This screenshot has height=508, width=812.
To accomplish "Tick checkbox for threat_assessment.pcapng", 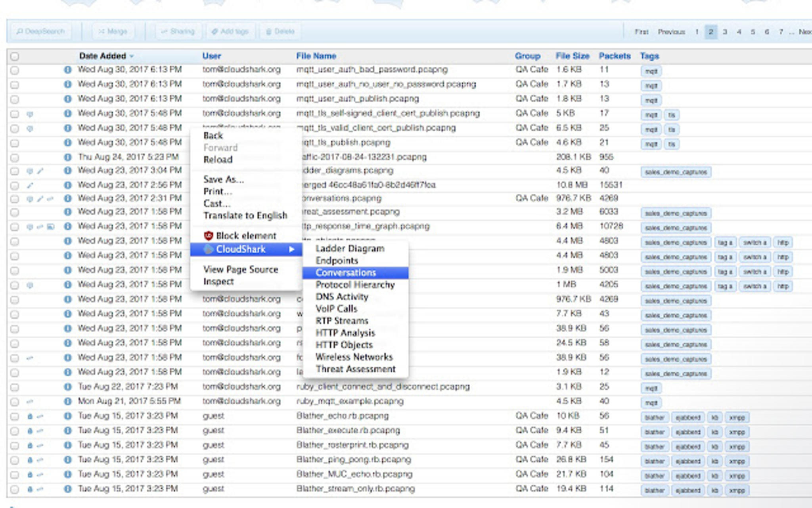I will point(15,212).
